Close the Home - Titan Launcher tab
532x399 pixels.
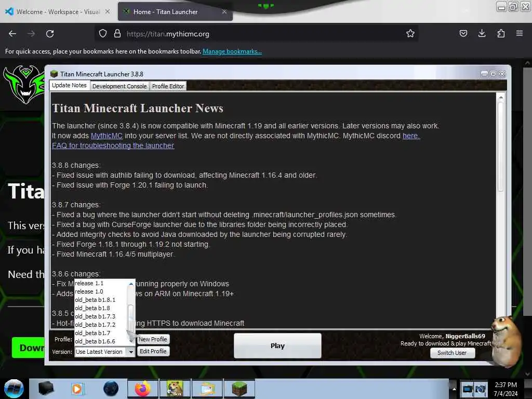click(224, 11)
